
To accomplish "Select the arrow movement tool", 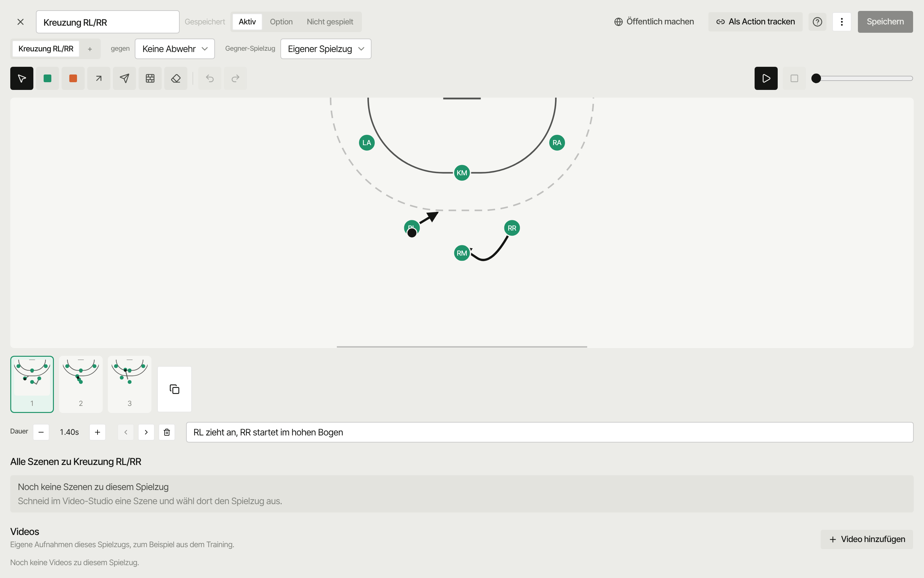I will [x=98, y=78].
